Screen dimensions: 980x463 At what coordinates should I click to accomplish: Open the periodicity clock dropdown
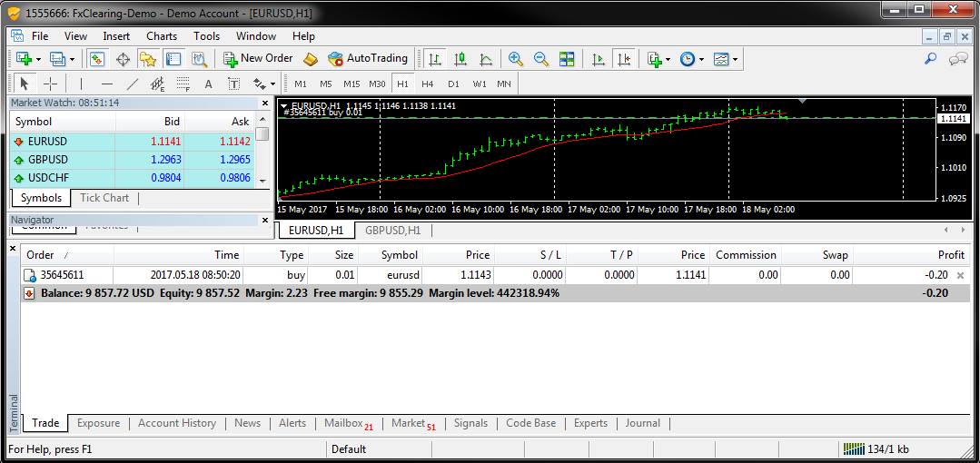click(x=693, y=59)
